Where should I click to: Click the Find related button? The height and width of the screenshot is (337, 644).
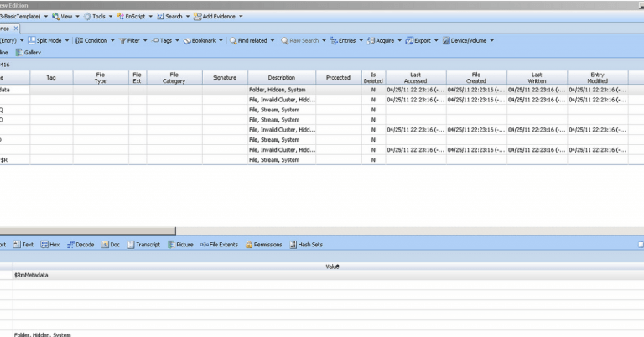[x=252, y=40]
